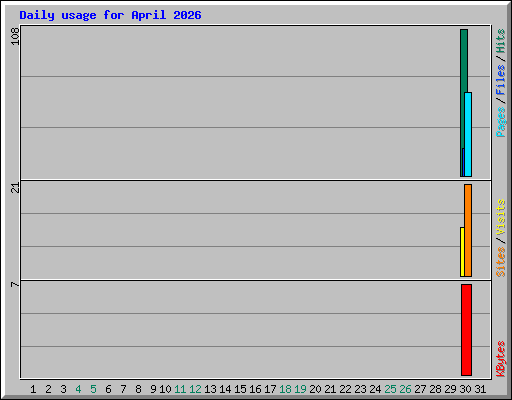Click day 9 on the x-axis
Screen dimensions: 512x400
point(153,389)
